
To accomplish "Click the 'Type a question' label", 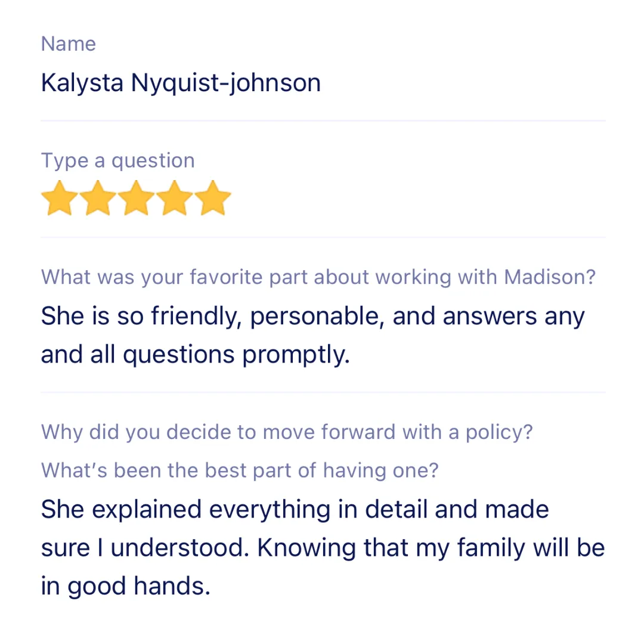I will pos(118,160).
